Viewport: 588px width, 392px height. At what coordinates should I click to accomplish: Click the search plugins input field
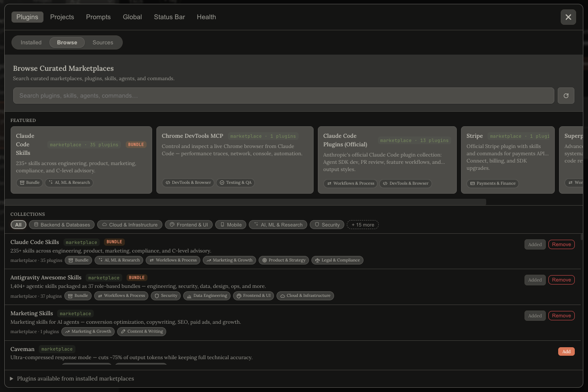coord(284,96)
